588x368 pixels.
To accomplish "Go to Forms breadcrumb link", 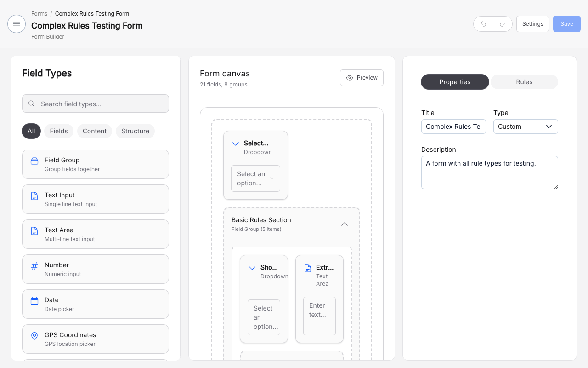I will point(39,14).
